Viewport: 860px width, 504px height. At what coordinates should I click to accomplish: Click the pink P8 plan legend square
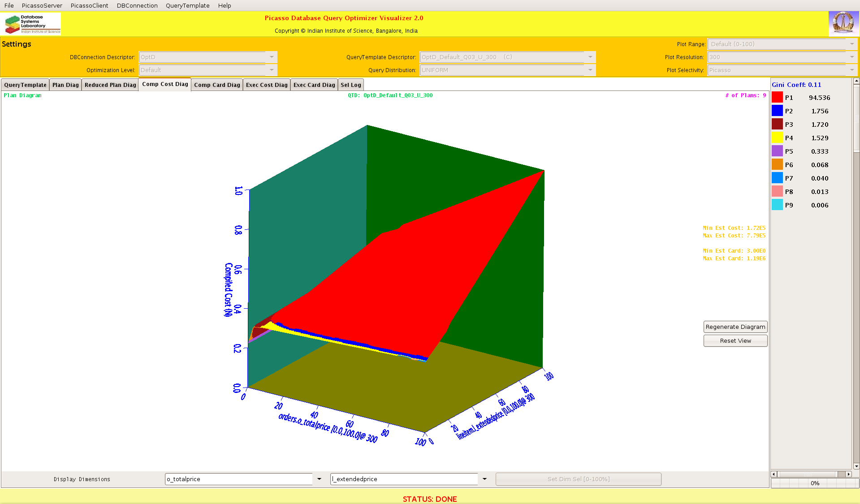click(x=777, y=191)
